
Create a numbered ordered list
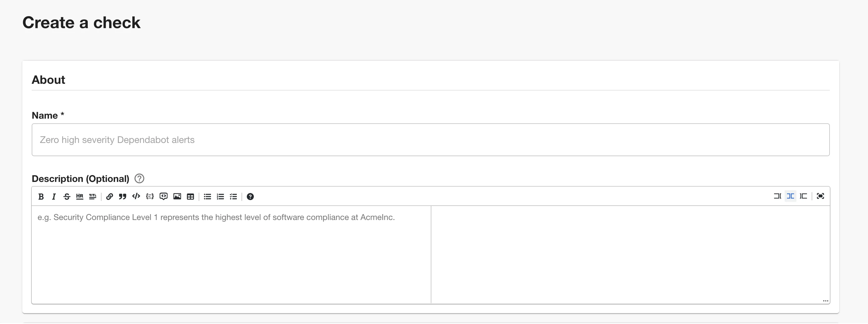pos(220,197)
